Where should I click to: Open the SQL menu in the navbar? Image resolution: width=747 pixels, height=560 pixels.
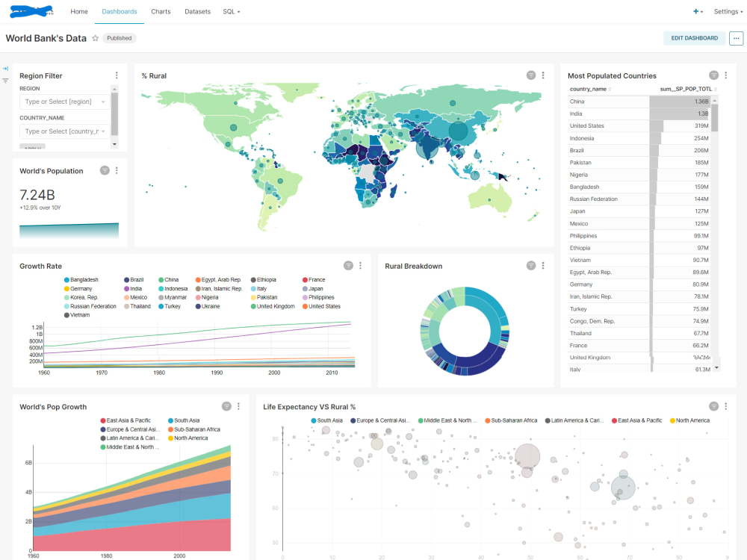point(230,11)
